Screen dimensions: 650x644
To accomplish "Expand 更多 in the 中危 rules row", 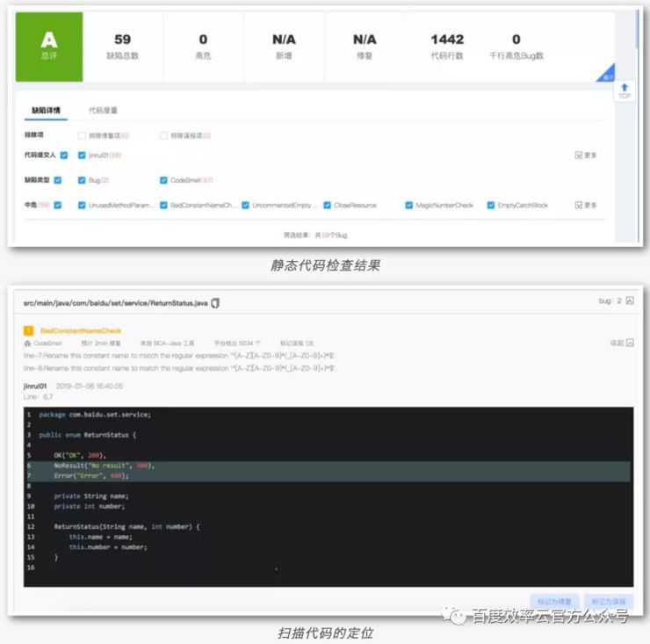I will 586,205.
